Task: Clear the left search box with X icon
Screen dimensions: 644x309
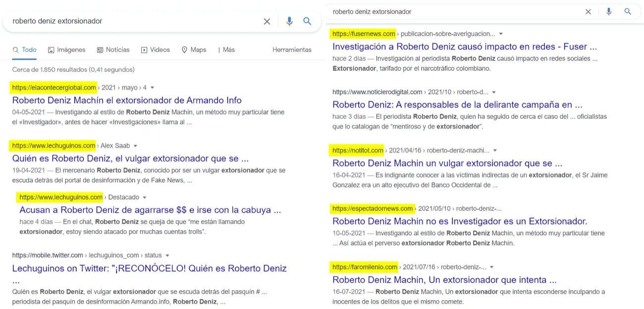Action: coord(267,21)
